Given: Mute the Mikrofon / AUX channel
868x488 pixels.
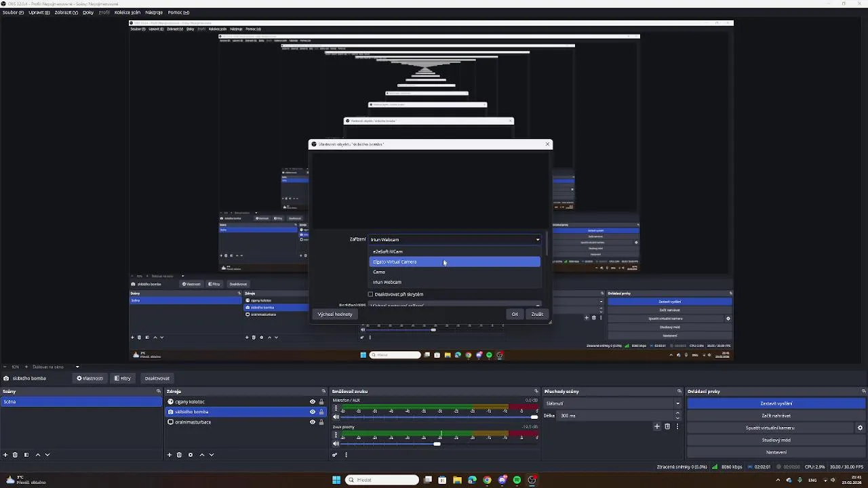Looking at the screenshot, I should (336, 417).
